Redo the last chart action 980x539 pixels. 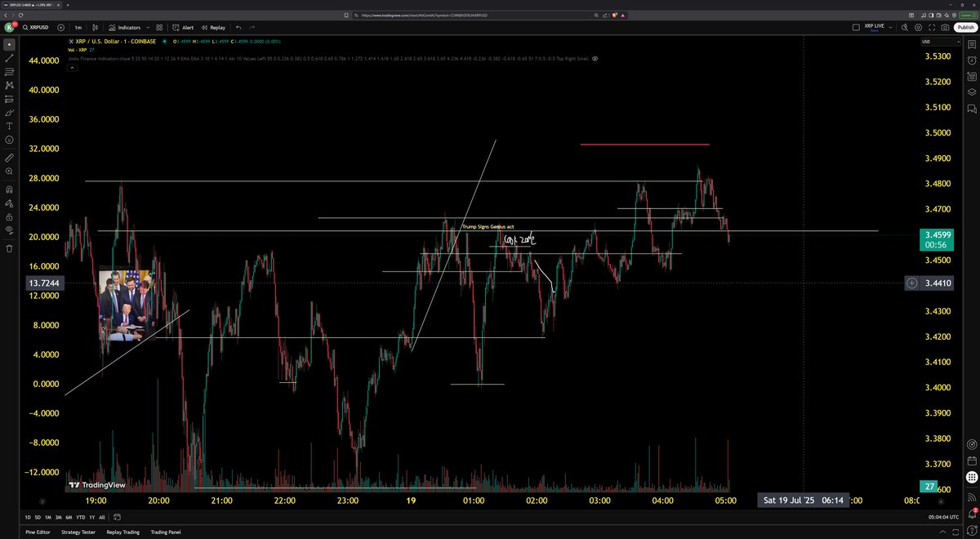click(x=252, y=28)
